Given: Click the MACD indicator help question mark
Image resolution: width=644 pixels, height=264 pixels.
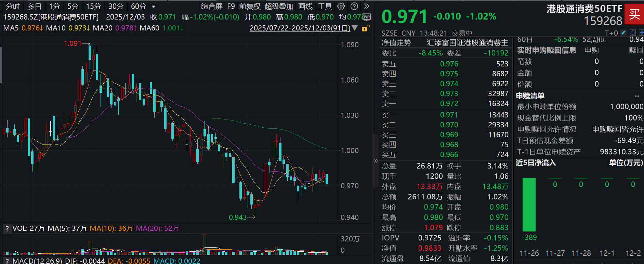Looking at the screenshot, I should (x=7, y=261).
